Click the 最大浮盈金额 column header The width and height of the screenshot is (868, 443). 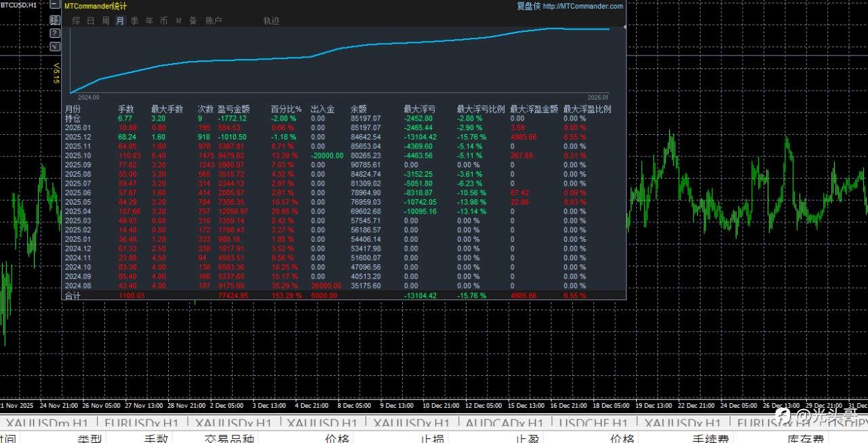pos(534,109)
